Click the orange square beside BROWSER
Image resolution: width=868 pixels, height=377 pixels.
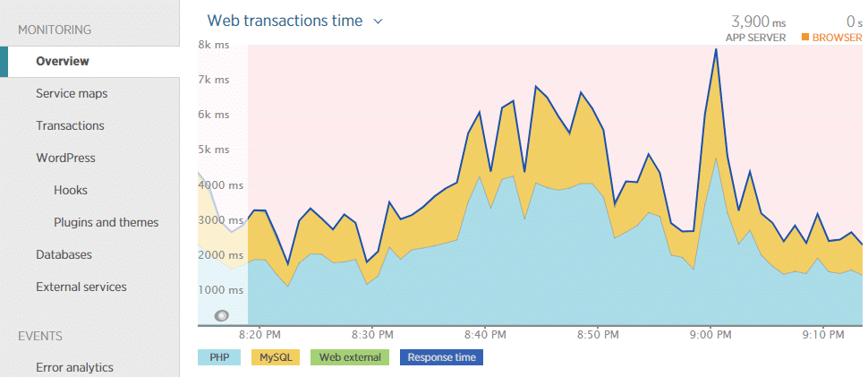click(x=805, y=38)
